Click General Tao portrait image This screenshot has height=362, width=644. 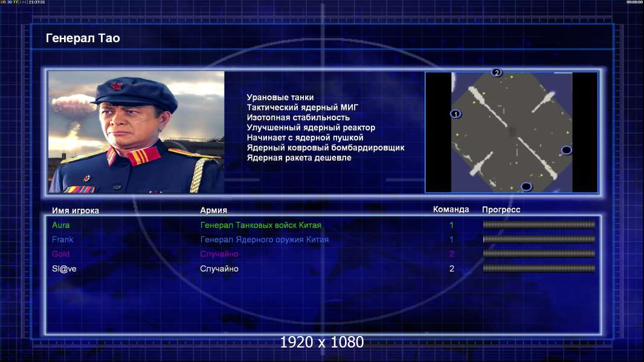click(137, 132)
